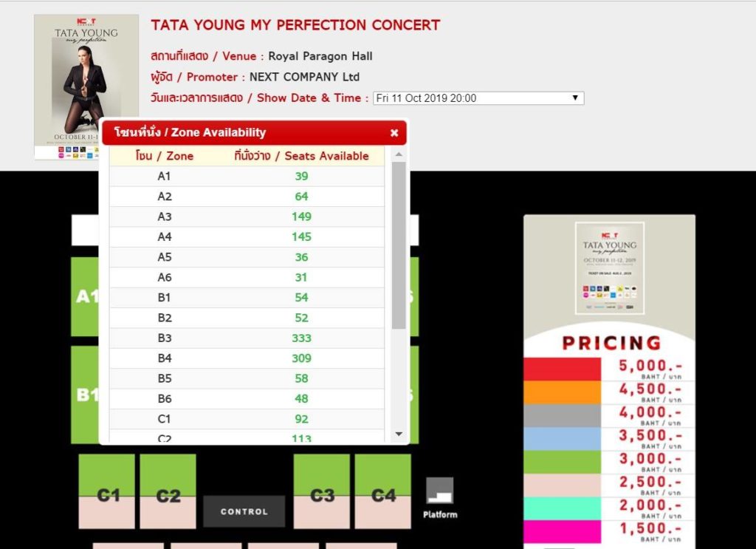Click the seat count 52 for zone B2

pos(301,318)
